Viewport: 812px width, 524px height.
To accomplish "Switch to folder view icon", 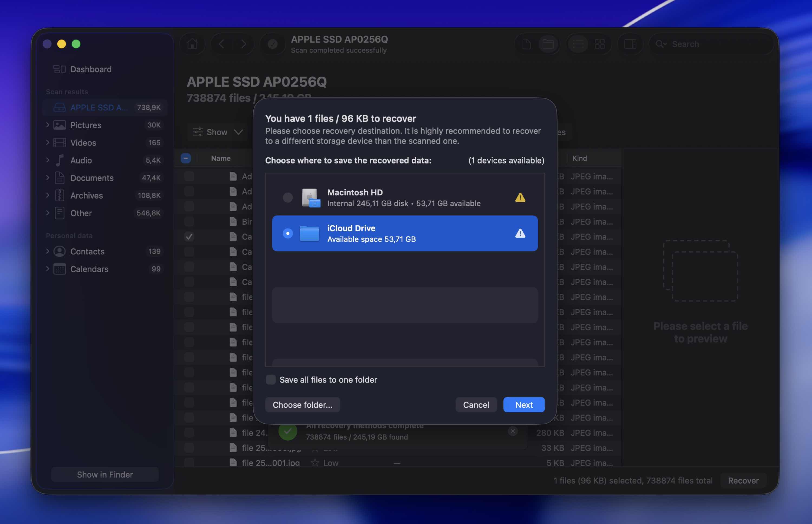I will (x=548, y=44).
